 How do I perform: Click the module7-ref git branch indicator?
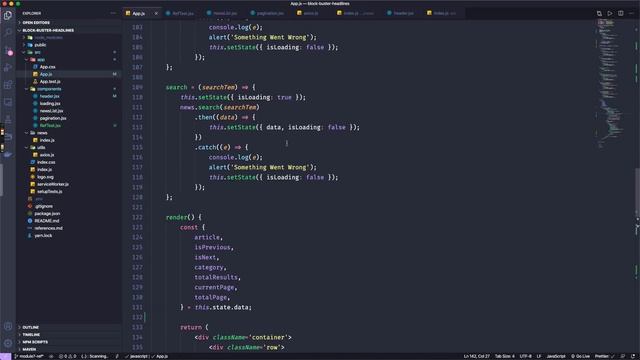[x=29, y=356]
